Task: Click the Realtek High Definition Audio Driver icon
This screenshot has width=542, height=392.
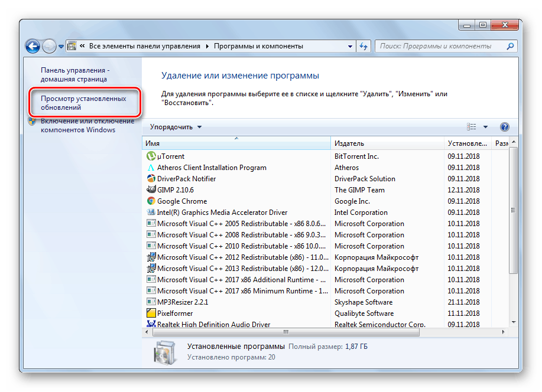Action: [151, 324]
